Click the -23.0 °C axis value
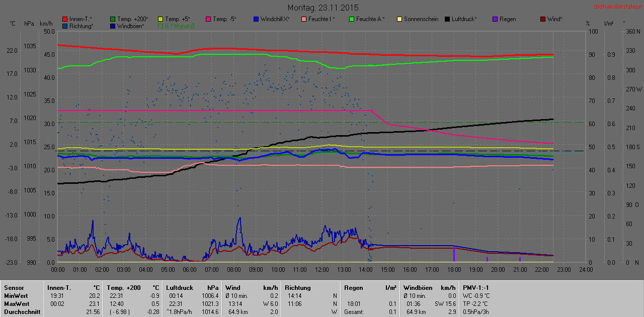This screenshot has height=317, width=644. [12, 262]
